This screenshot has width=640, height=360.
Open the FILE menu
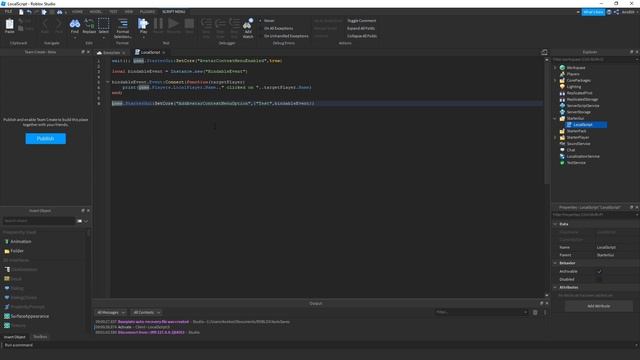(x=8, y=12)
